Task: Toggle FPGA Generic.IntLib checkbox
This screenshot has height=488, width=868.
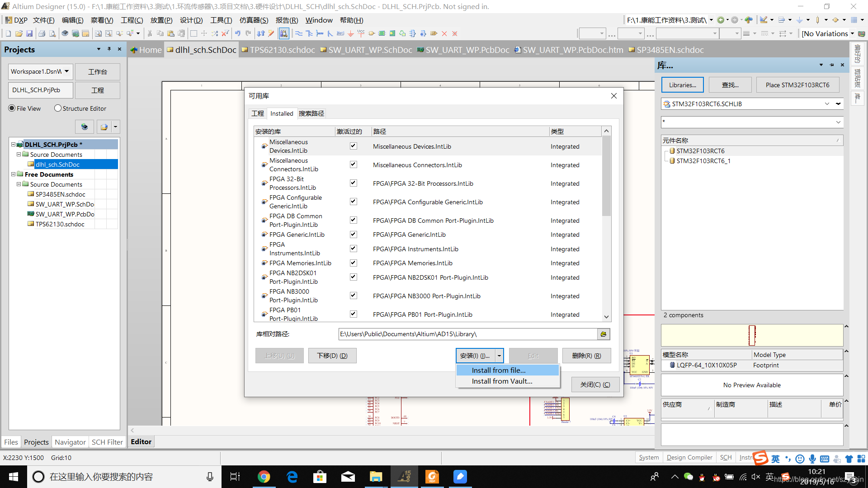Action: pos(354,235)
